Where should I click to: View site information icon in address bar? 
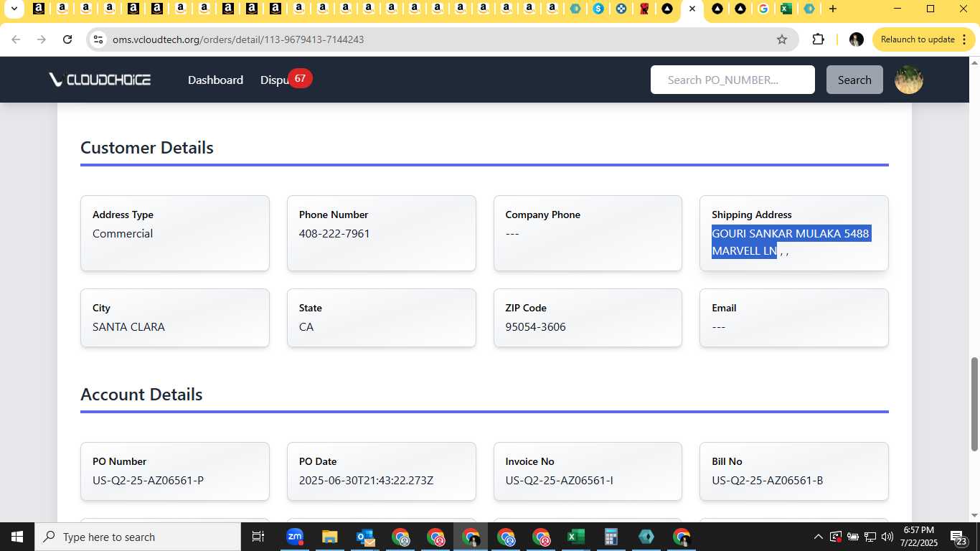[98, 39]
